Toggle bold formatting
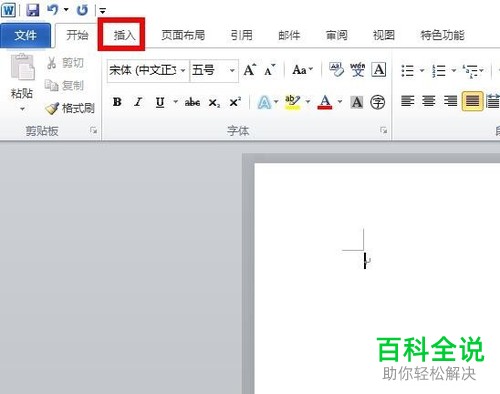 coord(117,102)
